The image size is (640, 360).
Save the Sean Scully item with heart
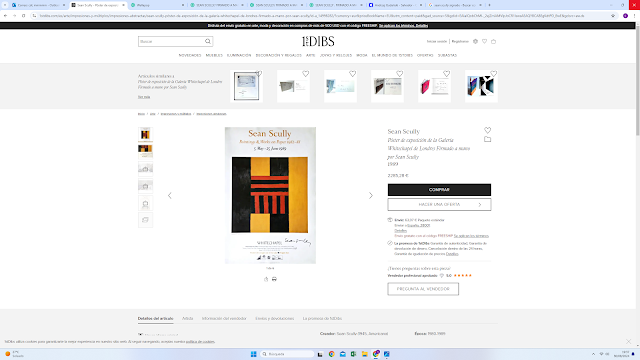487,130
